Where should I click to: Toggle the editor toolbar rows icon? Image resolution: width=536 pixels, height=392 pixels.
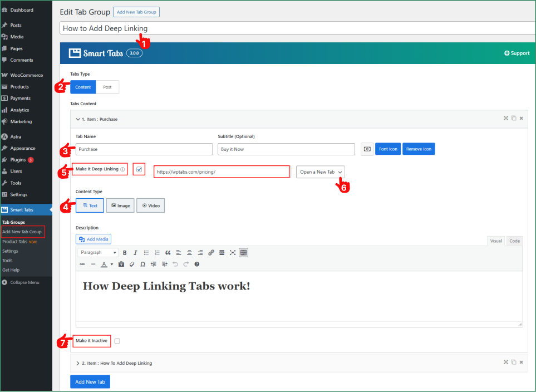(243, 253)
